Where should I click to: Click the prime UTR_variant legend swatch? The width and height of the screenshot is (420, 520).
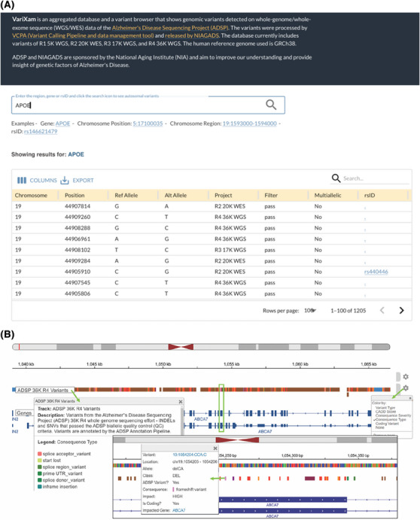39,473
